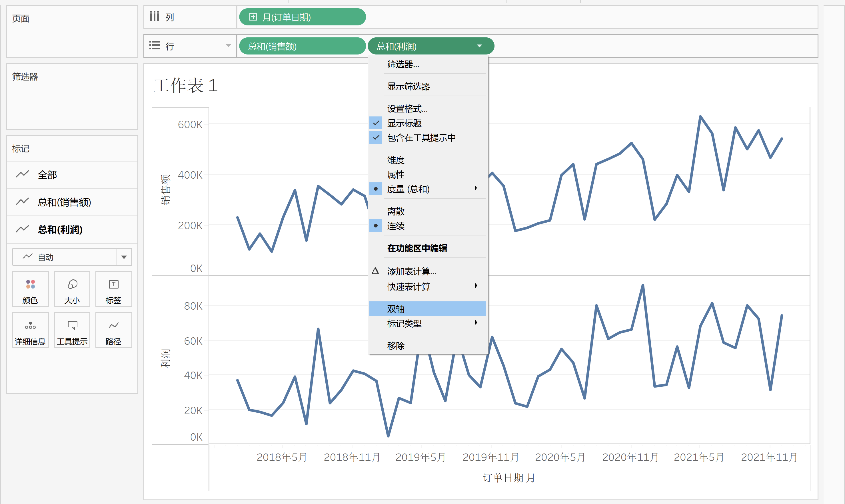
Task: Click the 销售额 axis label
Action: 165,190
